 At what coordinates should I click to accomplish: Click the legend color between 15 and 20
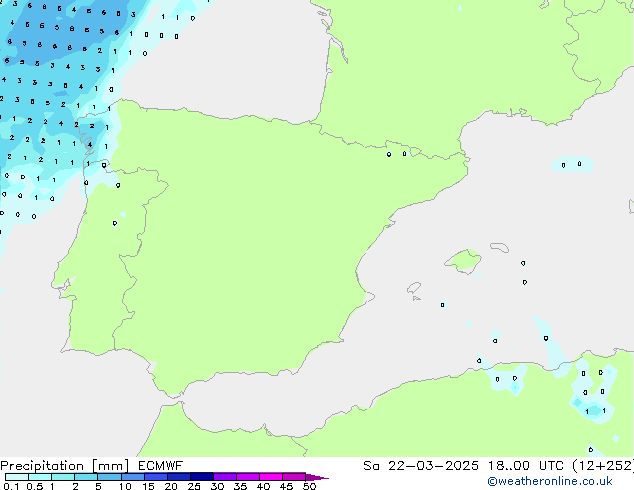pos(155,477)
